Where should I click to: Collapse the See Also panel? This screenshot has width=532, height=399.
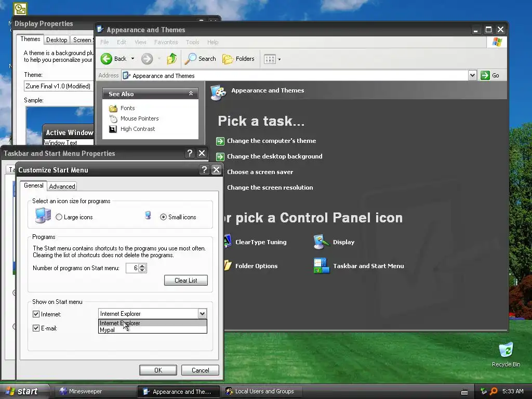click(x=191, y=94)
